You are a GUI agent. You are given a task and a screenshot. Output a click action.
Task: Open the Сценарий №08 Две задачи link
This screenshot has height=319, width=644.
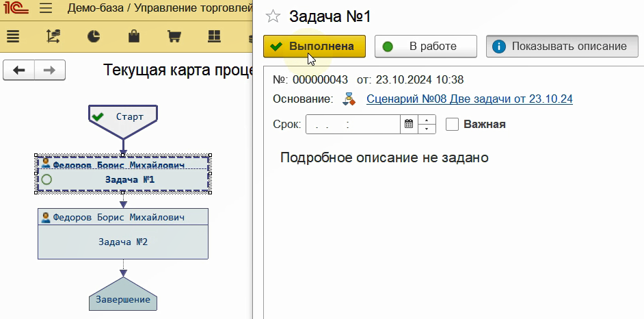click(470, 99)
